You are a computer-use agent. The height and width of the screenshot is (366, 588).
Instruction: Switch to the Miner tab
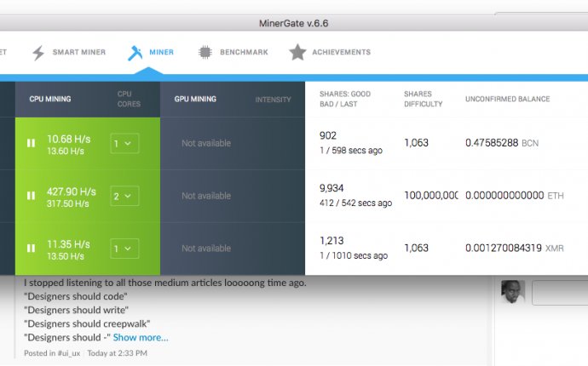[151, 53]
